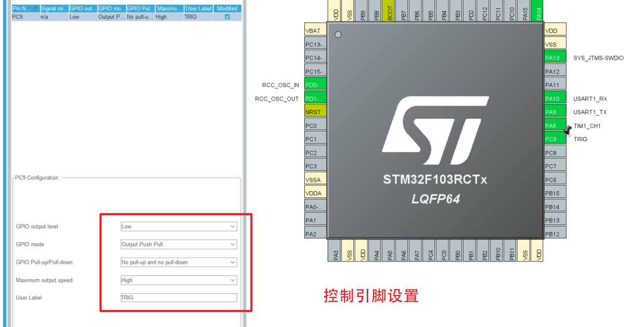
Task: Open the GPIO Pull-up/Pull-down dropdown
Action: (x=178, y=262)
